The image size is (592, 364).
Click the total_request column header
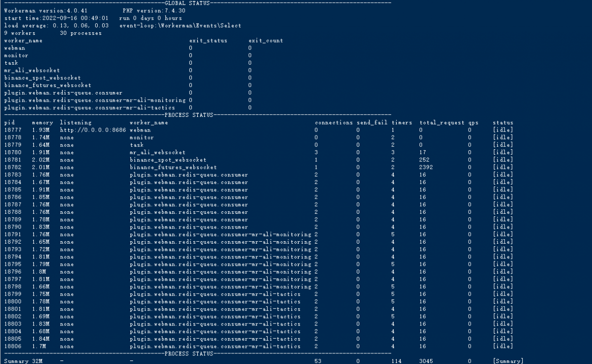tap(442, 122)
